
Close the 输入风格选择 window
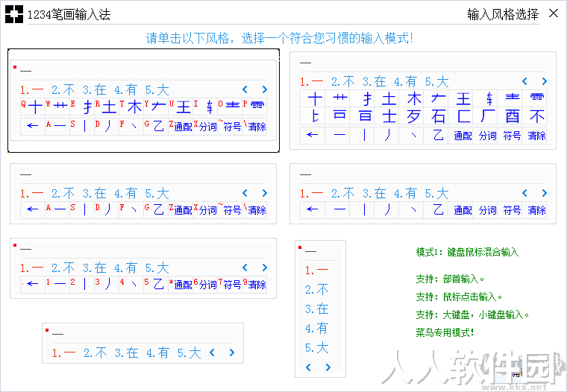tap(554, 13)
